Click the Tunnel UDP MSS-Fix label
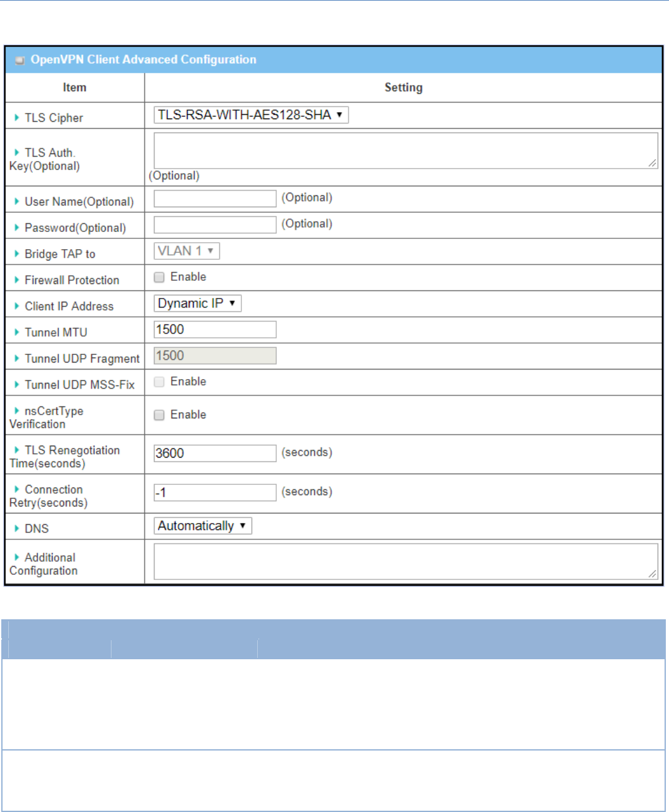The height and width of the screenshot is (812, 669). click(80, 385)
